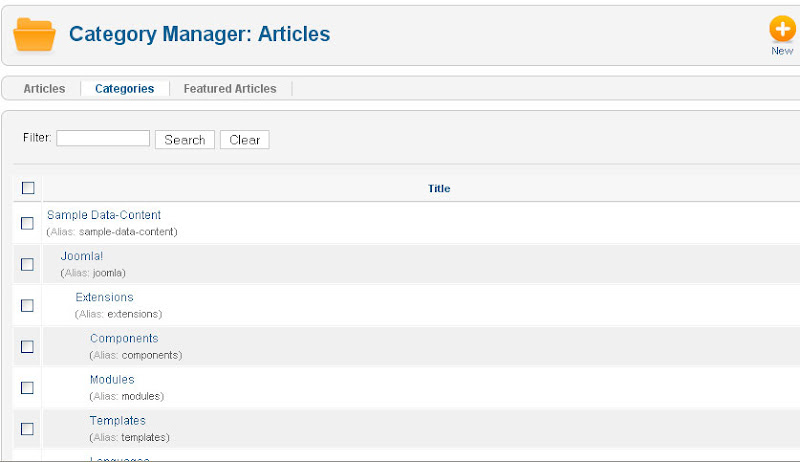800x462 pixels.
Task: Click the Clear filter button
Action: click(244, 140)
